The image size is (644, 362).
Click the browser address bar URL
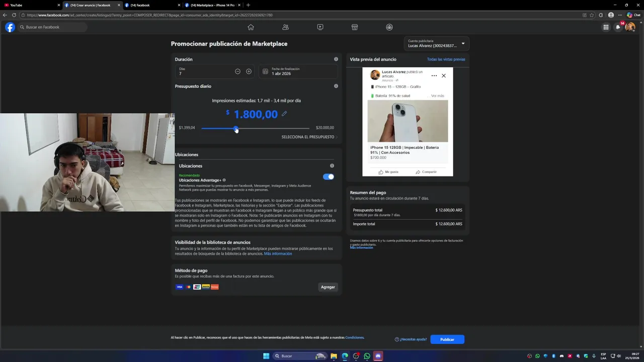[x=149, y=15]
